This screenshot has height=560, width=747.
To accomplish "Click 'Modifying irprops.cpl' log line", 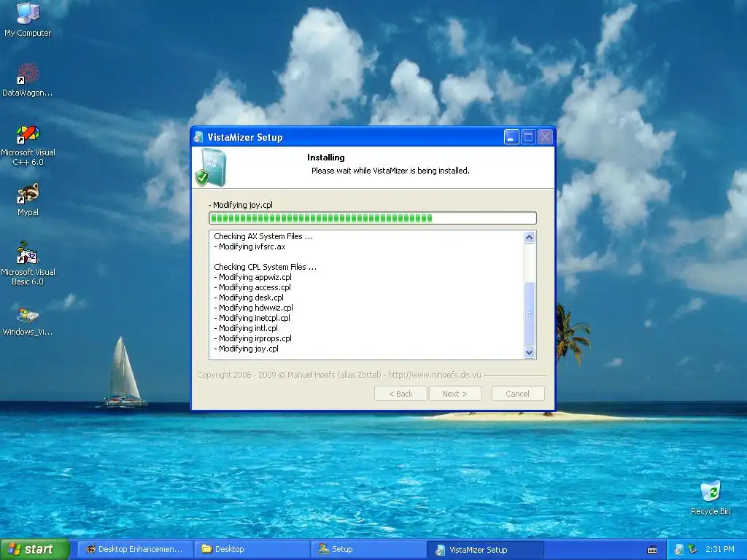I will [x=252, y=338].
